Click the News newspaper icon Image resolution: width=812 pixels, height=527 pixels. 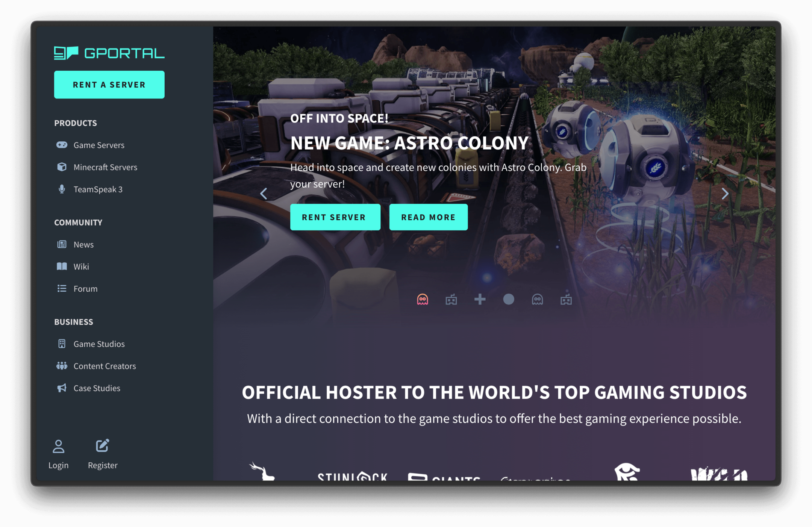[x=62, y=244]
